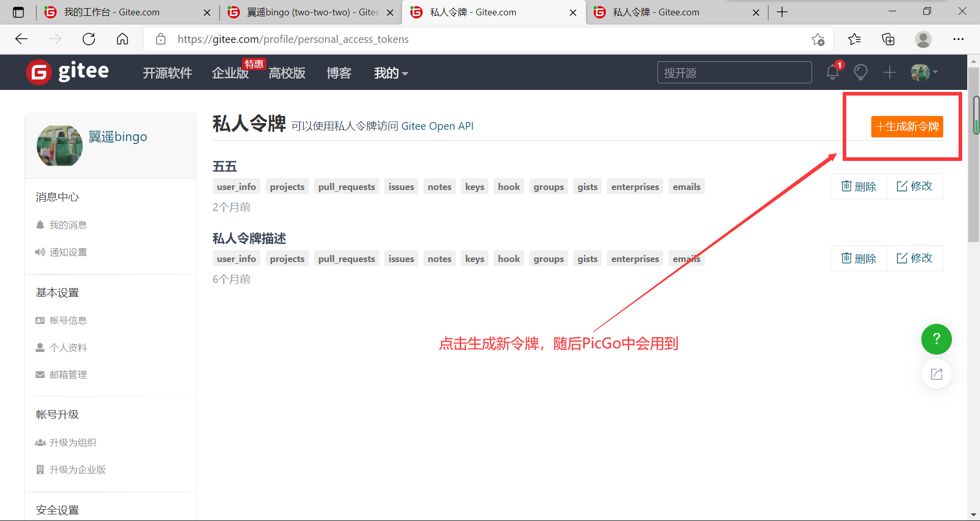Select the emails scope tag of 私人令牌描述

click(686, 258)
